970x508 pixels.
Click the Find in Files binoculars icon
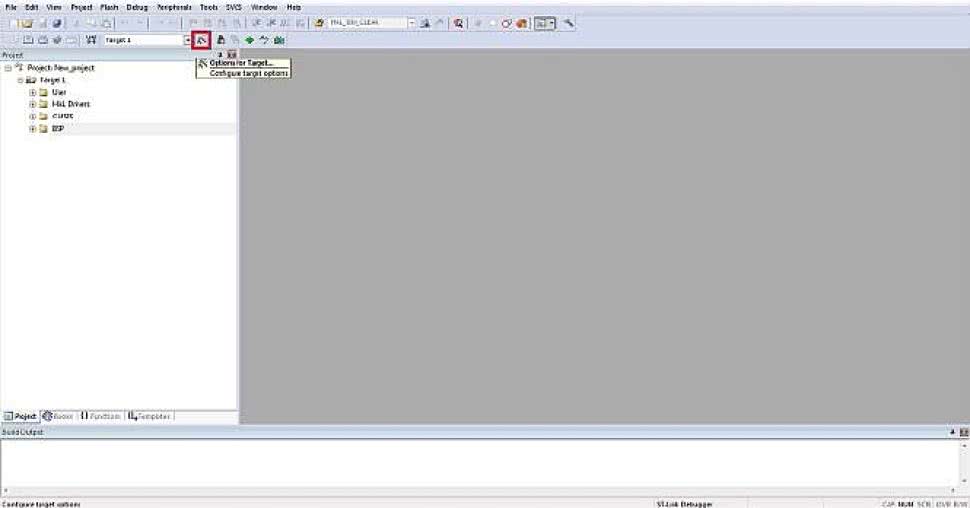click(x=424, y=23)
